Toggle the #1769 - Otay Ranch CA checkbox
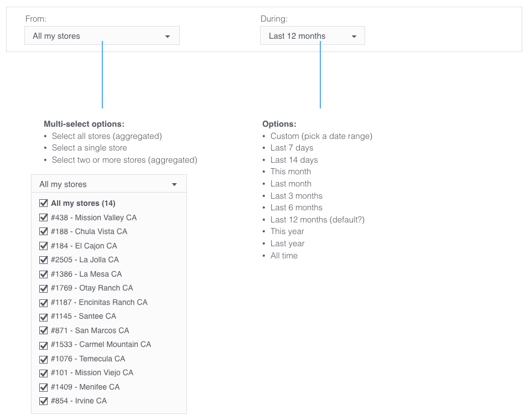This screenshot has width=530, height=420. pos(44,288)
